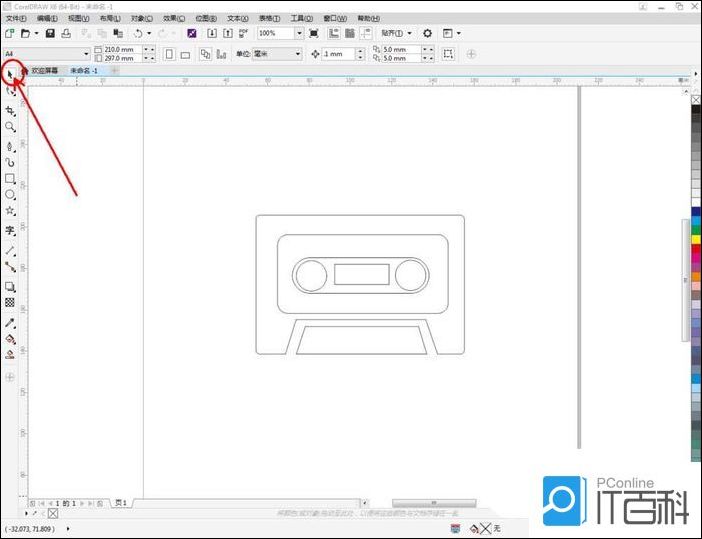The width and height of the screenshot is (702, 539).
Task: Switch to the 欢迎屏幕 welcome tab
Action: tap(44, 71)
